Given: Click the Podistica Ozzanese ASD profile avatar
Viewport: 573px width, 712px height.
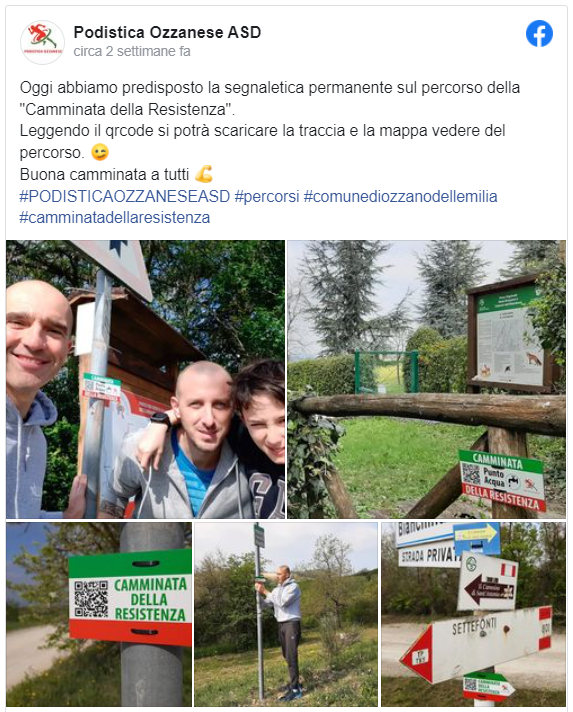Looking at the screenshot, I should pos(42,42).
